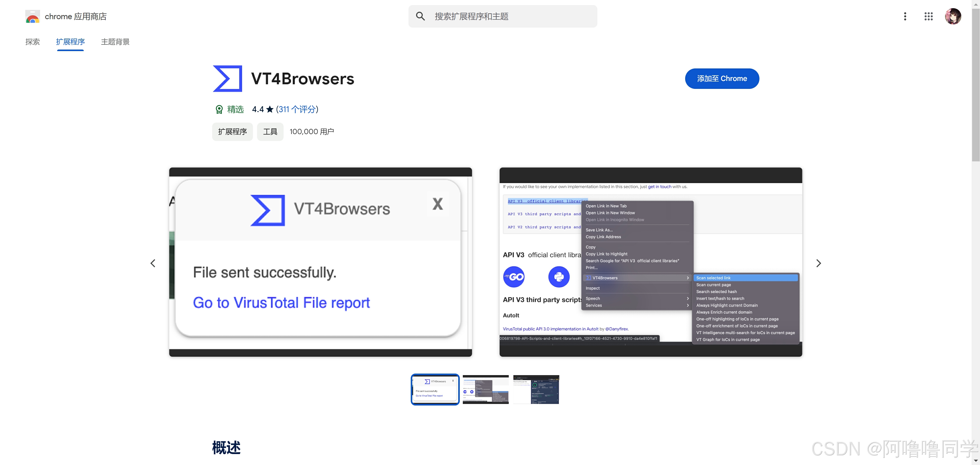
Task: Click the 精选 featured label
Action: 235,110
